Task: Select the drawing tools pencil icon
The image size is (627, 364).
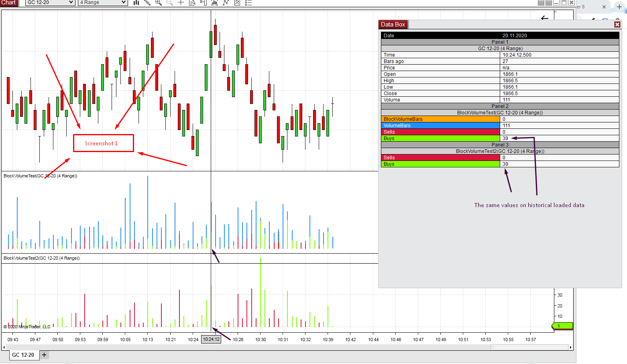Action: coord(147,3)
